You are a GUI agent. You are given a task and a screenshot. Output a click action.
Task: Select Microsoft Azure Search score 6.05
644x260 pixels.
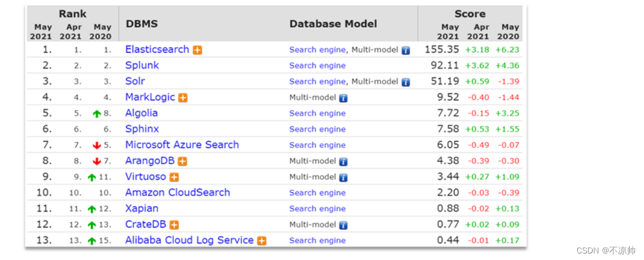(x=448, y=145)
